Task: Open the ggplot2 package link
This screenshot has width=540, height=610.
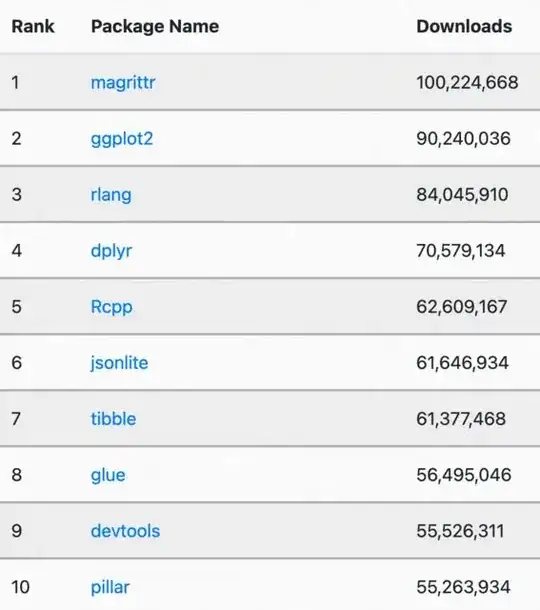Action: click(122, 139)
